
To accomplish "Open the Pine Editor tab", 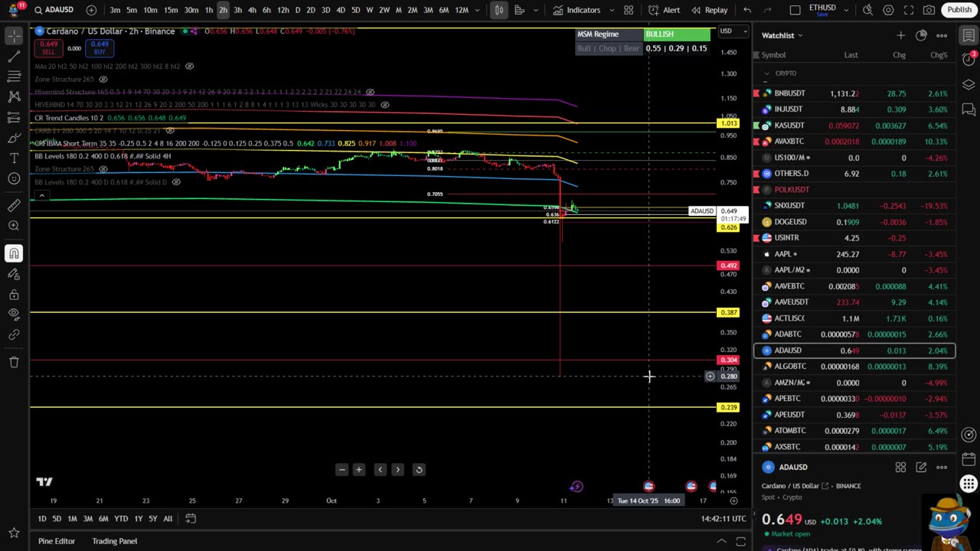I will pos(57,541).
